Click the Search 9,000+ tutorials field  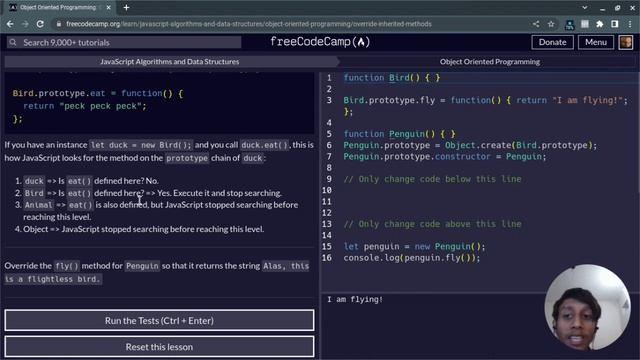124,42
